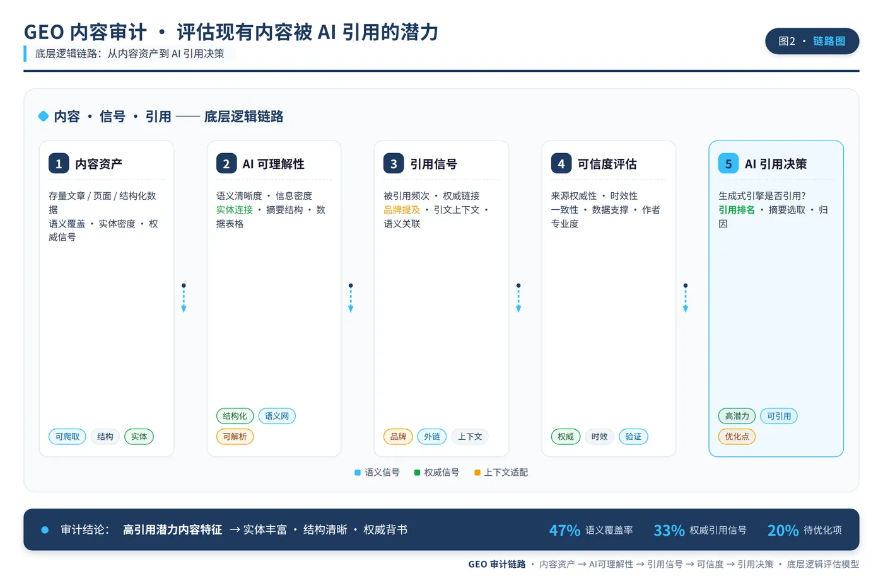Select the 验证 tag
The image size is (883, 588).
click(x=634, y=437)
